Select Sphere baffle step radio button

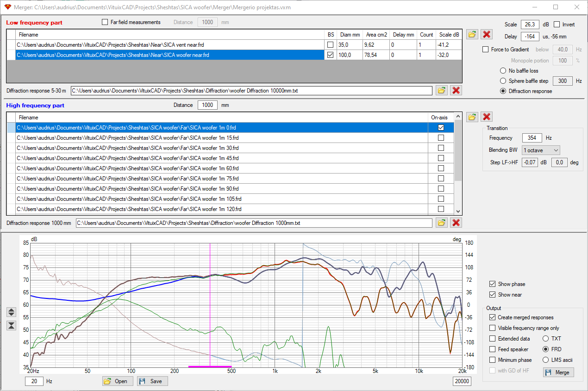pos(503,81)
